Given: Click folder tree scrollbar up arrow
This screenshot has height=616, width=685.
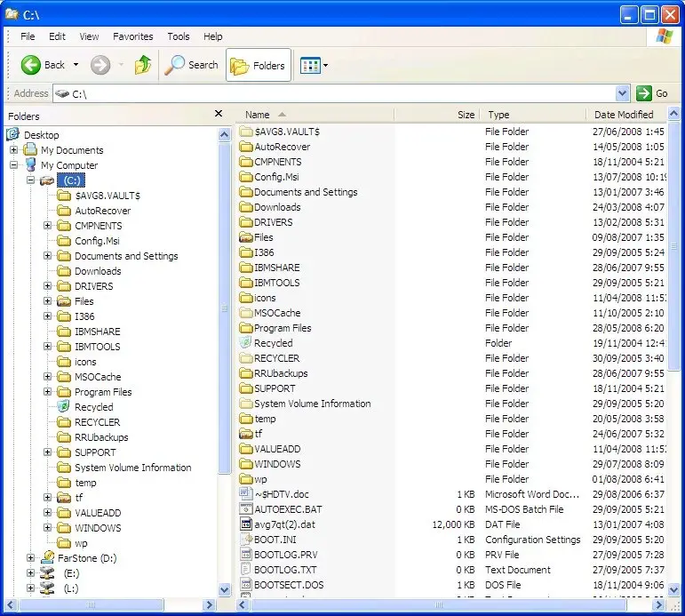Looking at the screenshot, I should tap(225, 134).
